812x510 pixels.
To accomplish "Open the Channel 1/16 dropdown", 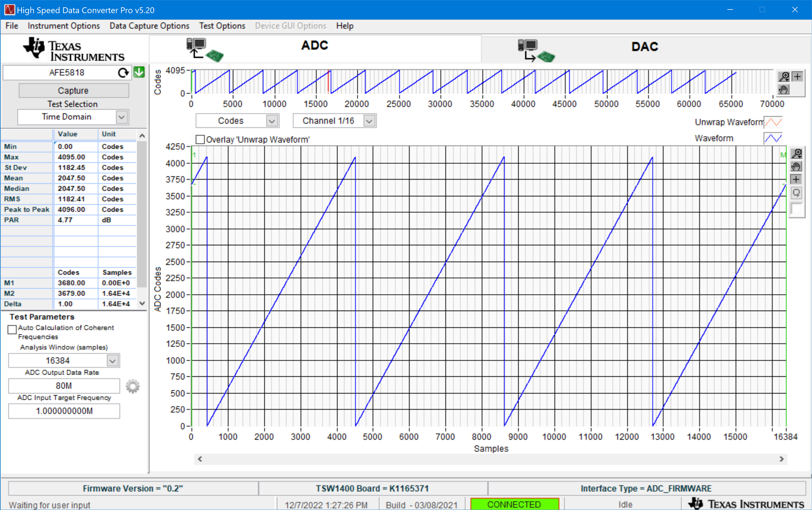I will click(369, 121).
